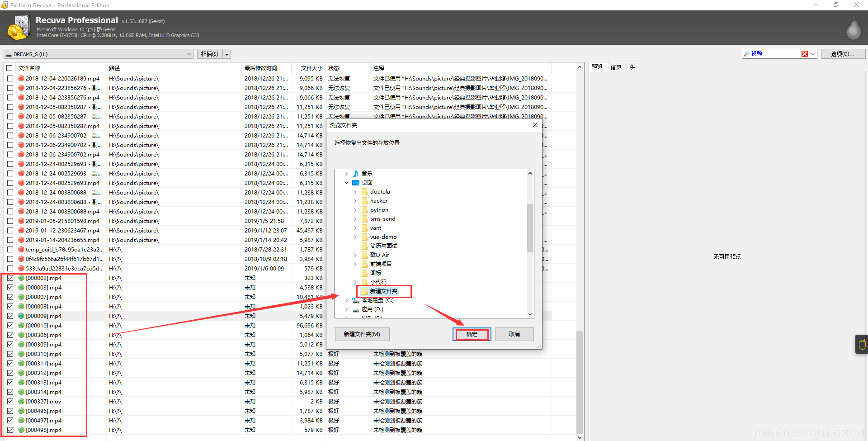
Task: Expand the python folder node
Action: (x=355, y=210)
